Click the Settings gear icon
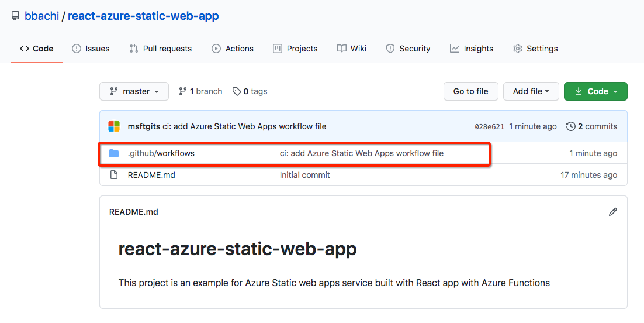Image resolution: width=644 pixels, height=323 pixels. tap(518, 49)
